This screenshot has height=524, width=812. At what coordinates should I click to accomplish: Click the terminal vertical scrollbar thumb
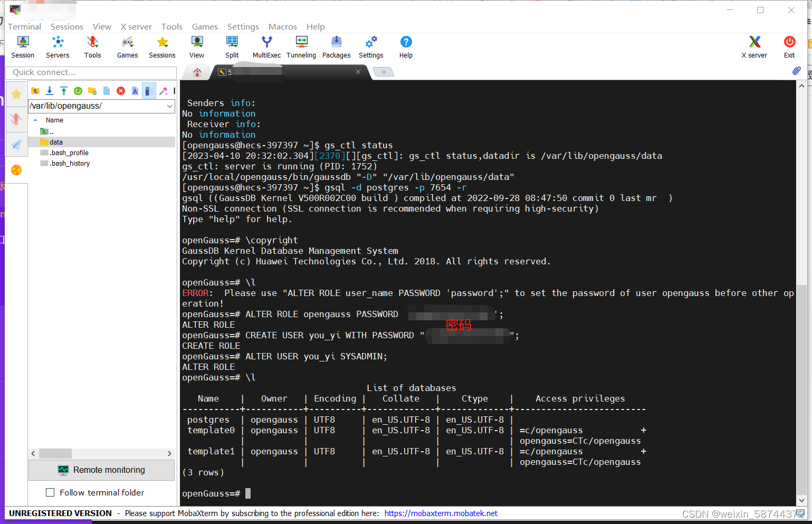coord(801,390)
